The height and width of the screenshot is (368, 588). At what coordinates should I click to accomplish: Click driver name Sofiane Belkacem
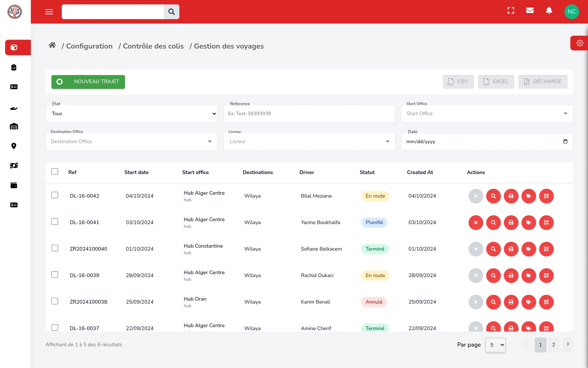pyautogui.click(x=321, y=249)
